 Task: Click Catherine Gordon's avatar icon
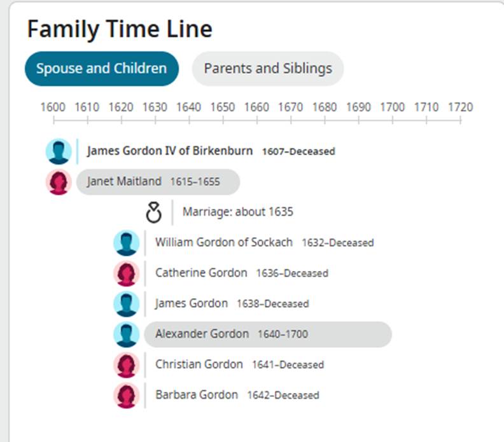[x=127, y=273]
